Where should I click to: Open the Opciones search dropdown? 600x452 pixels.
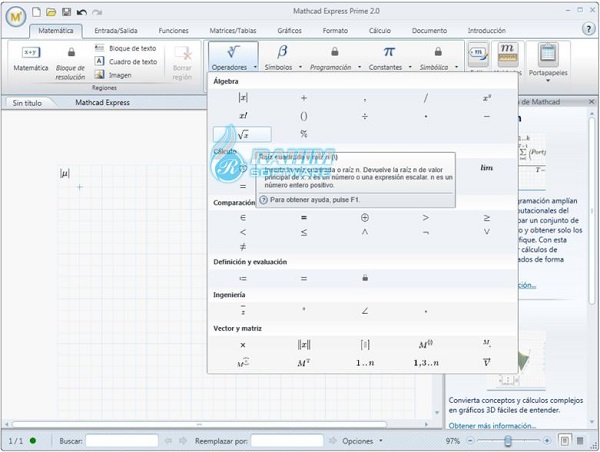point(362,441)
